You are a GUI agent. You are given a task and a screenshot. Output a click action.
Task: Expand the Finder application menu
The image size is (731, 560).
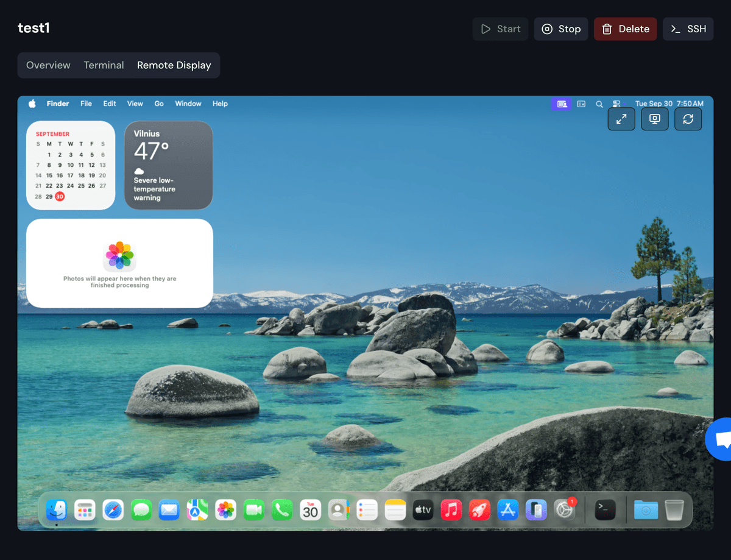58,104
